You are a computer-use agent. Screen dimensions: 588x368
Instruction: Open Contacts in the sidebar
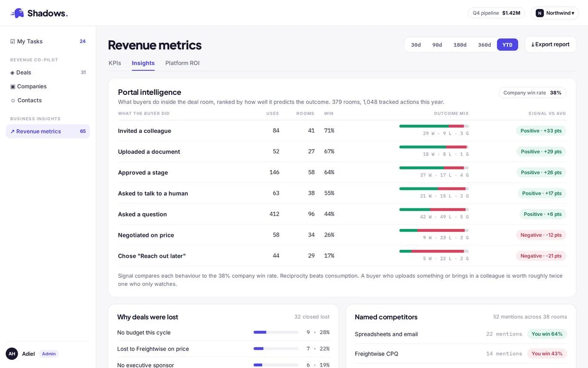[x=48, y=100]
